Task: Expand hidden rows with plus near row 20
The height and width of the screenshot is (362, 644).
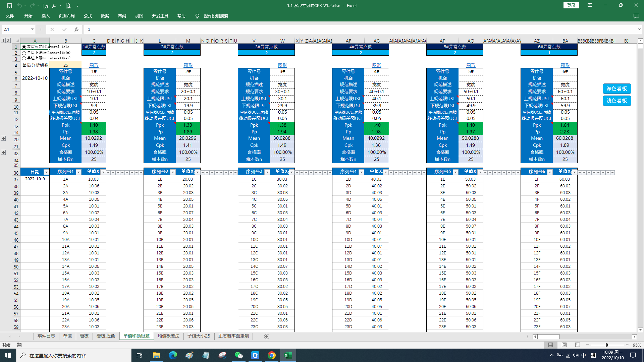Action: click(x=3, y=138)
